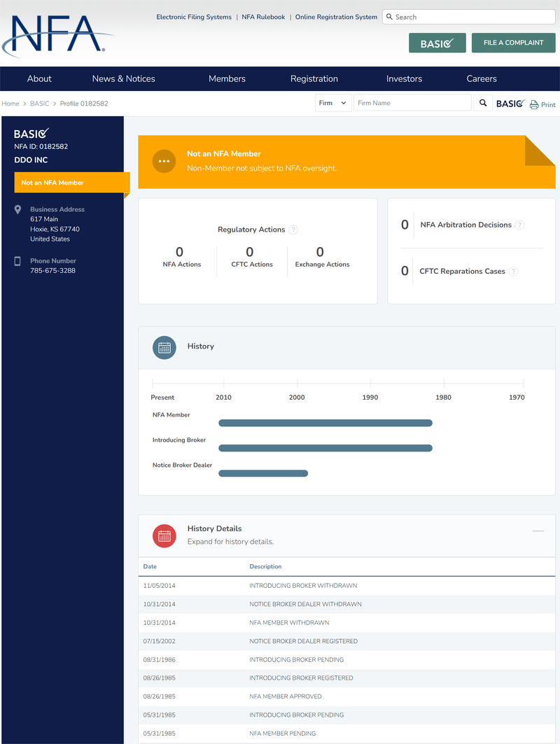The image size is (560, 744).
Task: Open the Registration menu
Action: [314, 78]
